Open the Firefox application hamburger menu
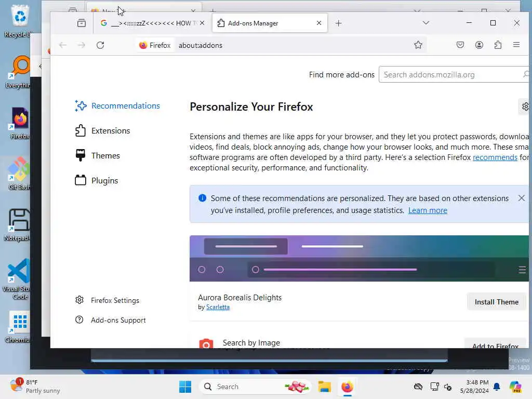This screenshot has height=399, width=532. tap(516, 45)
